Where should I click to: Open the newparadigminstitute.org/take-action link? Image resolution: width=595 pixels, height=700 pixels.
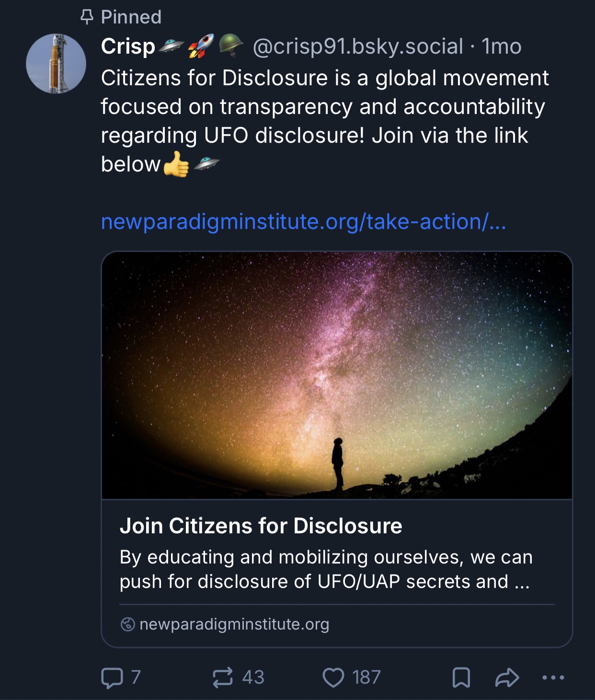pyautogui.click(x=303, y=222)
